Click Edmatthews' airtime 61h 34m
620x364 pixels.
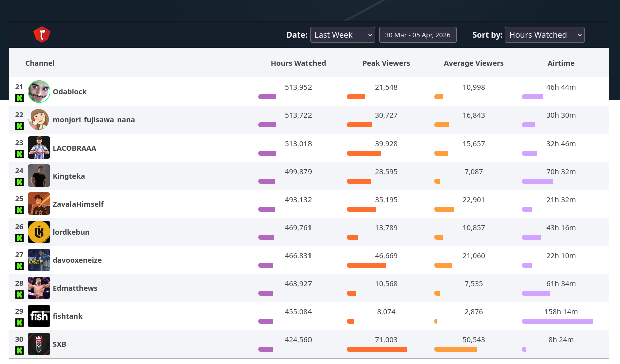tap(561, 283)
